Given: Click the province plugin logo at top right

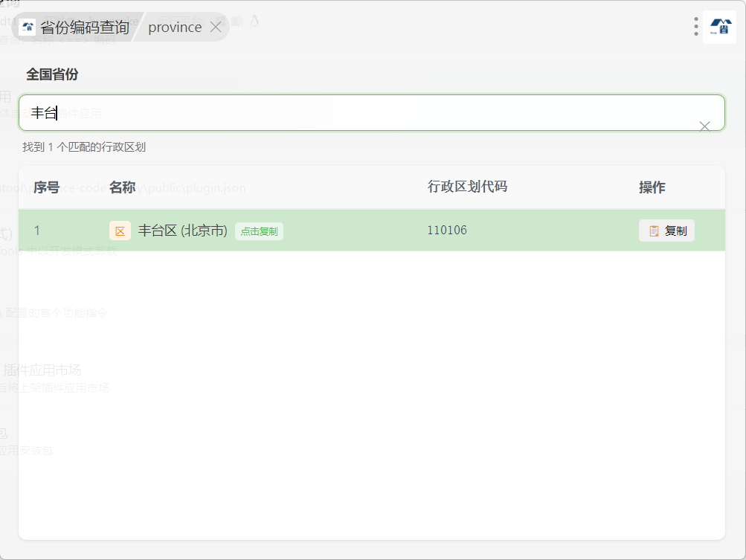Looking at the screenshot, I should (719, 27).
